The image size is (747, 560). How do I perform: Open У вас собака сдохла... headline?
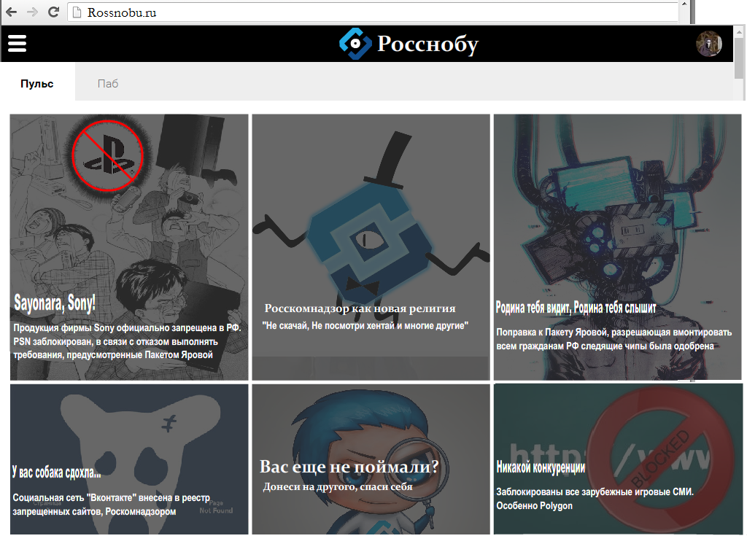point(56,472)
